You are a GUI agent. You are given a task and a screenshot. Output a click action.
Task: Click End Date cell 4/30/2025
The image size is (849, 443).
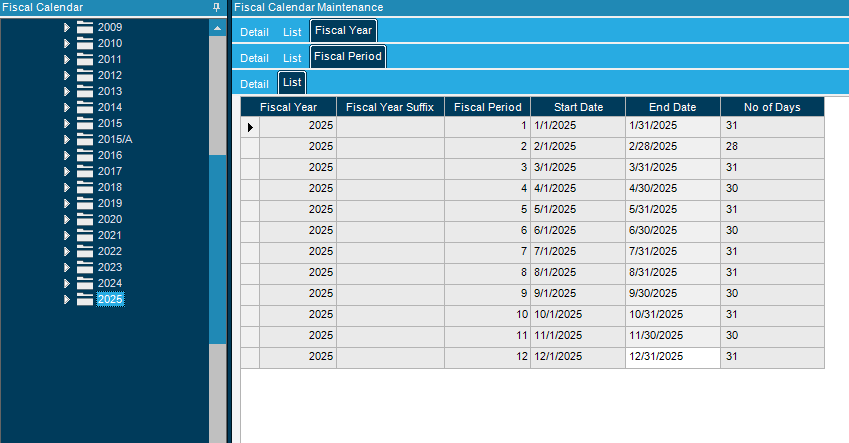673,190
